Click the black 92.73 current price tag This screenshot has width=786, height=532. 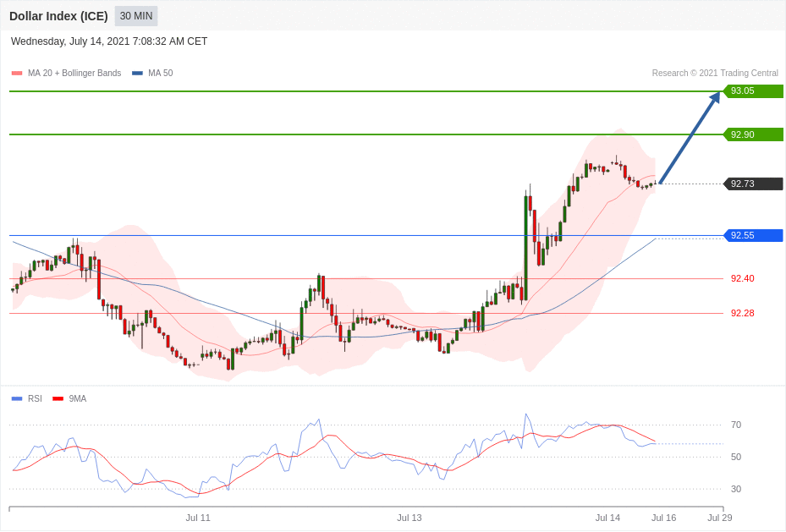753,184
